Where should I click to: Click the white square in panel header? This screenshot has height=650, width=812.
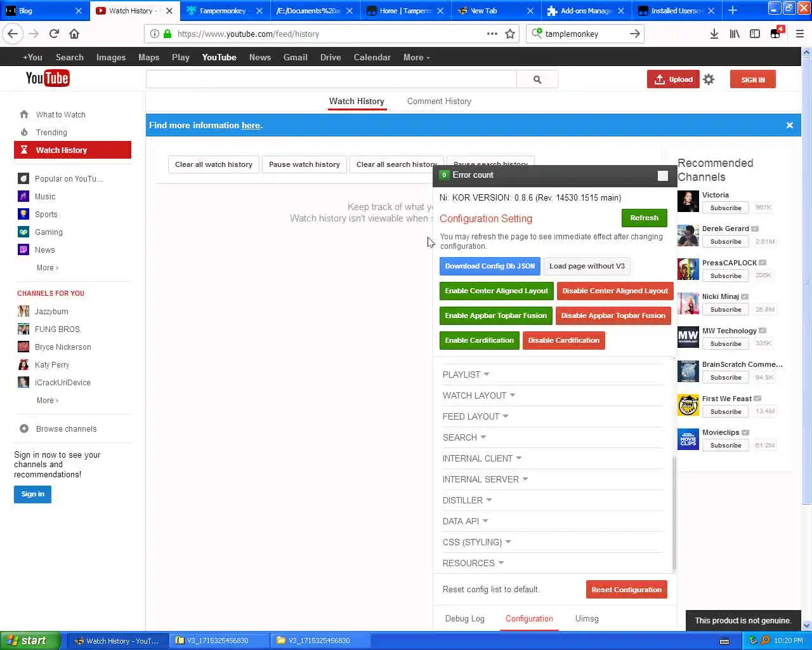click(x=663, y=176)
